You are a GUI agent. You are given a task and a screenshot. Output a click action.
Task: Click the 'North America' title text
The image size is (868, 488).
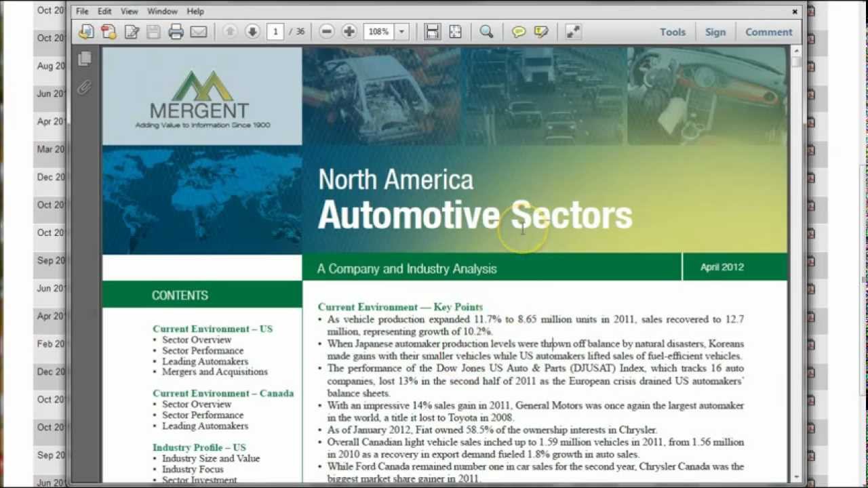(x=395, y=180)
